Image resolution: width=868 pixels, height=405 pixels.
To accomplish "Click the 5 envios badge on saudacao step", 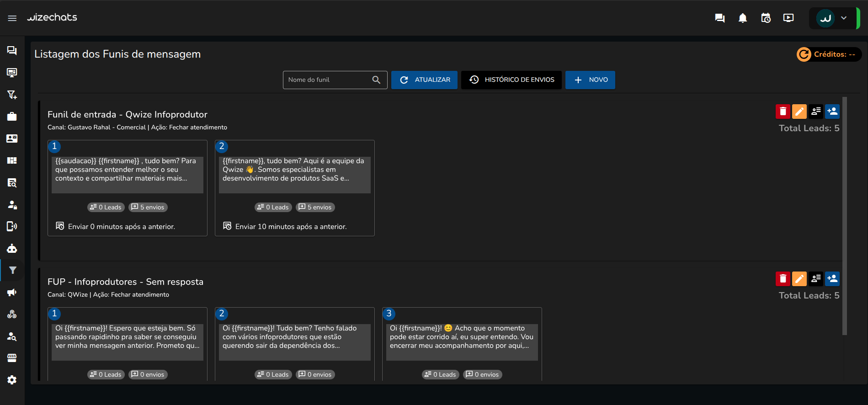I will pyautogui.click(x=148, y=207).
